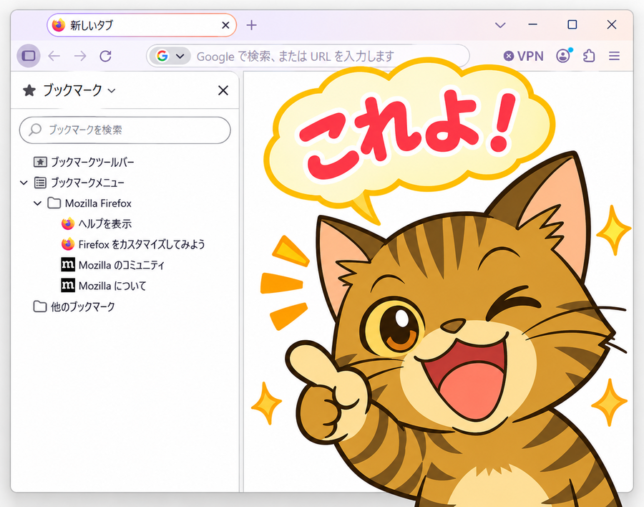644x507 pixels.
Task: Select the Mozilla Firefox folder
Action: 90,203
